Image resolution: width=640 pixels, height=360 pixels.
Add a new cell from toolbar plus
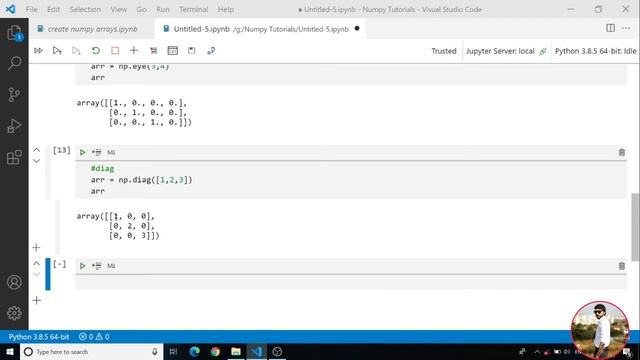[134, 51]
